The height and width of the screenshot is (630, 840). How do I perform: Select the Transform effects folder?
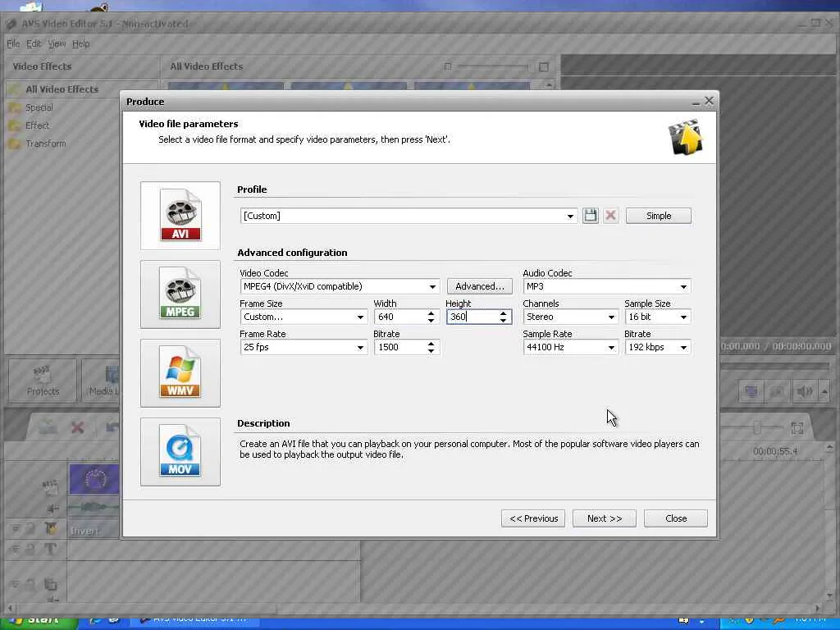click(46, 144)
